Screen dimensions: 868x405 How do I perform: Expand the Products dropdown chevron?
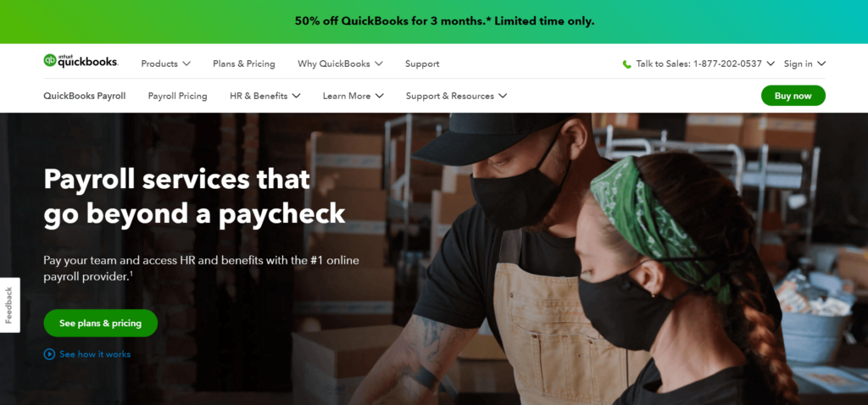[x=186, y=64]
